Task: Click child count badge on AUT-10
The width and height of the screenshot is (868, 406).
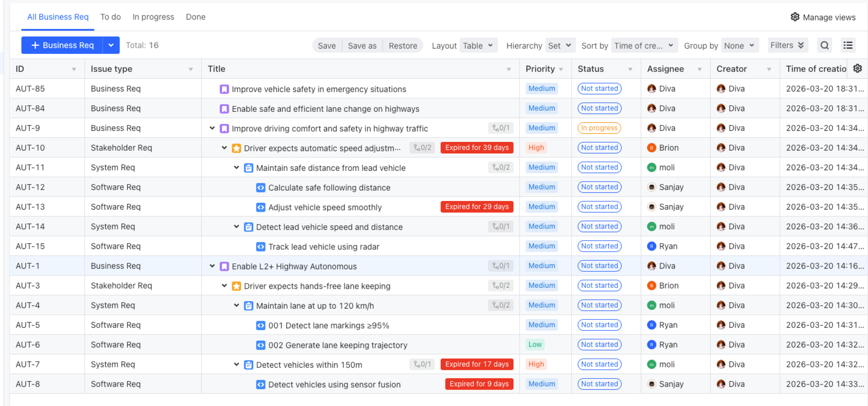Action: (422, 148)
